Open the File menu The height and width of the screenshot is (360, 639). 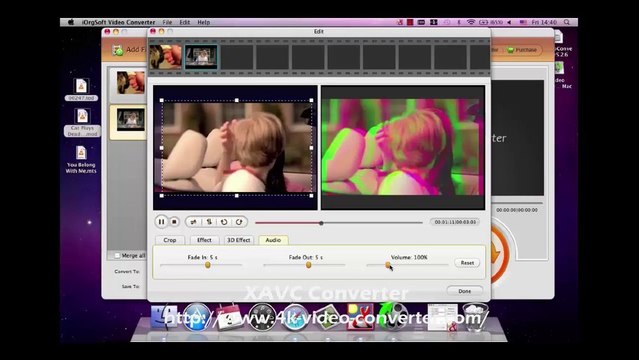(x=167, y=22)
